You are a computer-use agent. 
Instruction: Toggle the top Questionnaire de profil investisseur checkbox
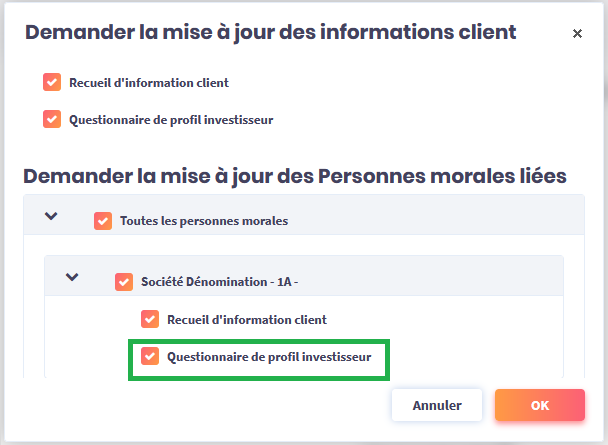coord(52,120)
